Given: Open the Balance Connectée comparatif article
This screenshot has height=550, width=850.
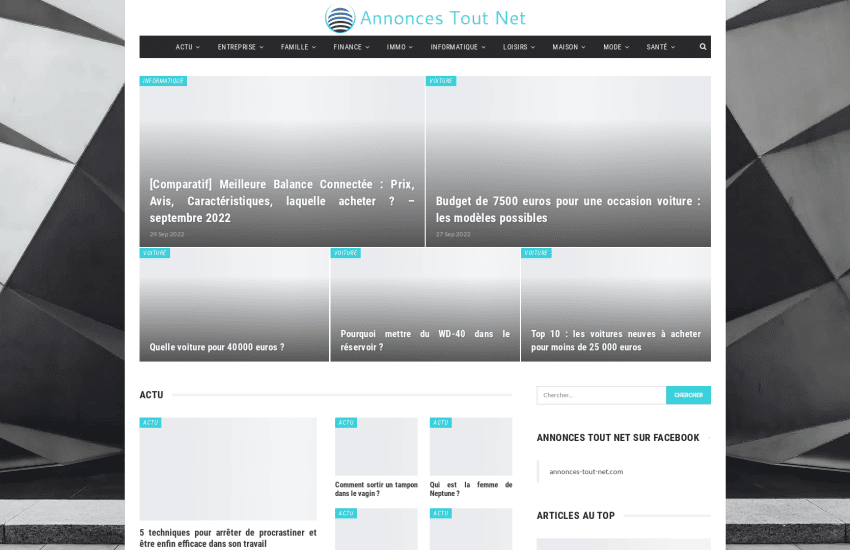Looking at the screenshot, I should click(281, 201).
